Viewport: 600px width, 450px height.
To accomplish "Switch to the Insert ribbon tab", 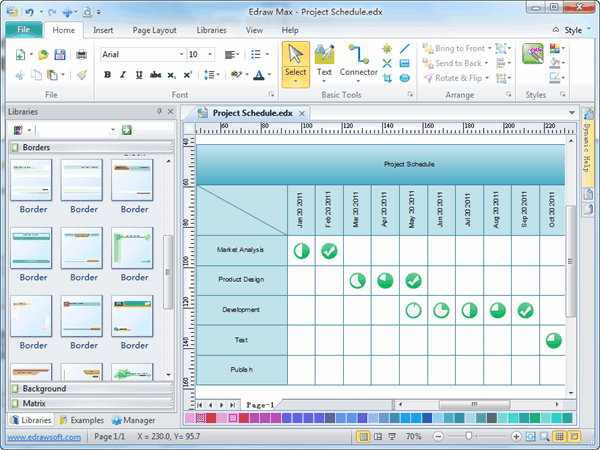I will coord(103,30).
